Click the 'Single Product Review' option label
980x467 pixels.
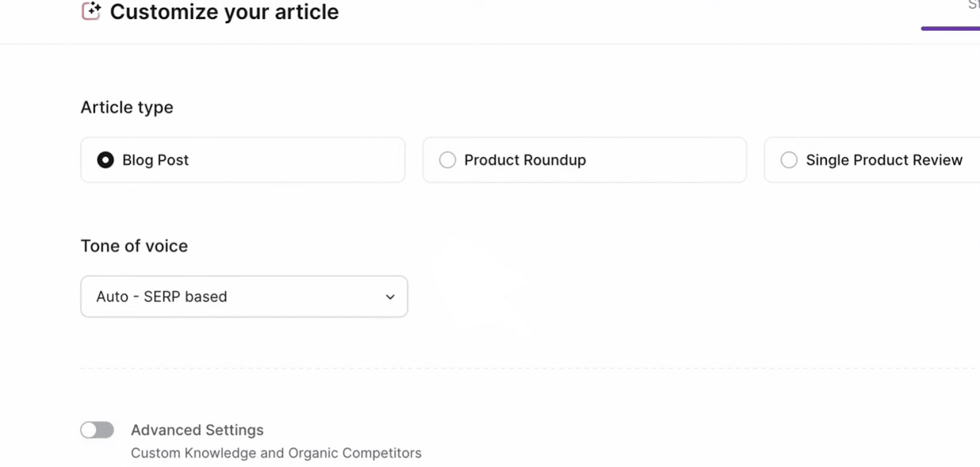pyautogui.click(x=884, y=160)
